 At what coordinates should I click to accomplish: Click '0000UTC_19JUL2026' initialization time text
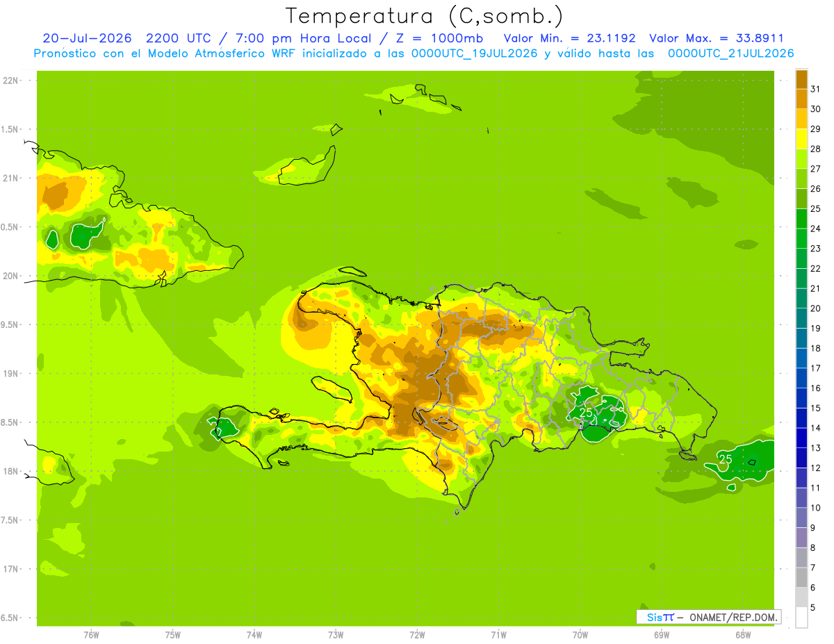[x=475, y=53]
